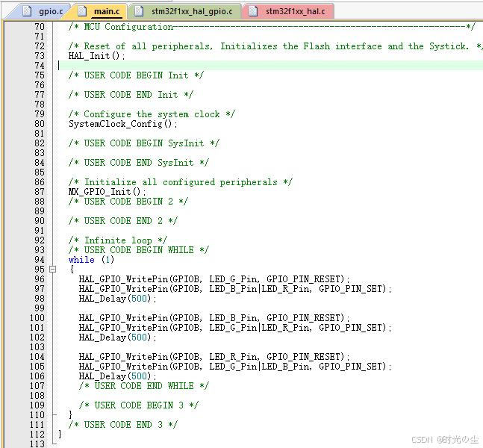The width and height of the screenshot is (483, 448).
Task: Place cursor on empty highlighted line 74
Action: point(270,66)
